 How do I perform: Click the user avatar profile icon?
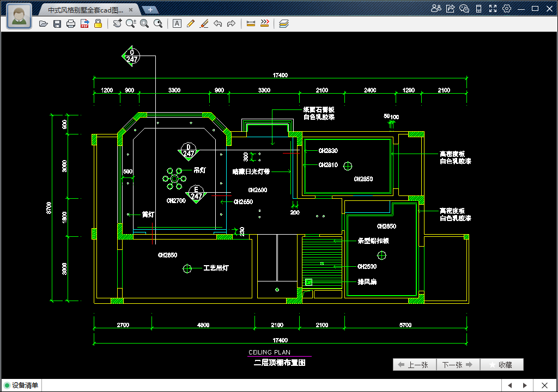click(19, 16)
